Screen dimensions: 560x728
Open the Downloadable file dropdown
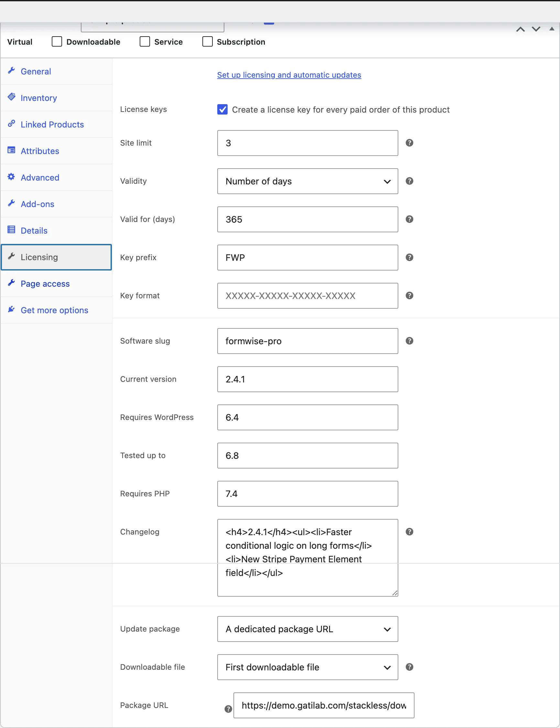pos(307,667)
